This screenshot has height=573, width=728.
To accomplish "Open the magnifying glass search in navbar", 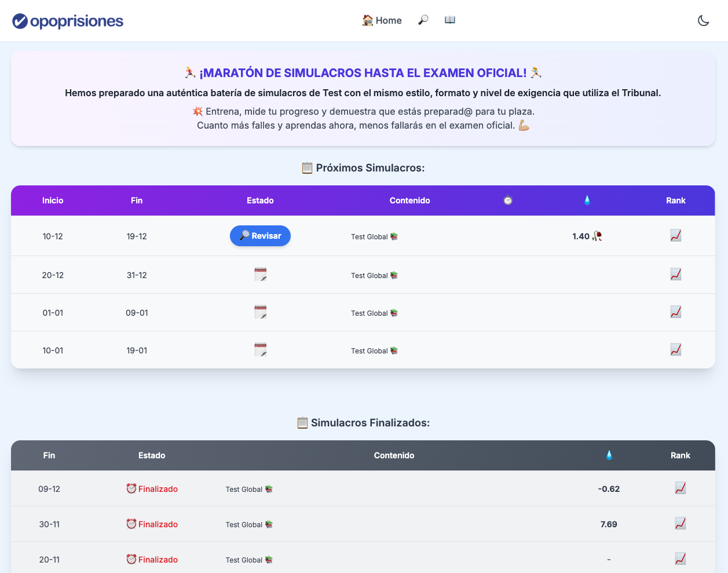I will (x=423, y=20).
